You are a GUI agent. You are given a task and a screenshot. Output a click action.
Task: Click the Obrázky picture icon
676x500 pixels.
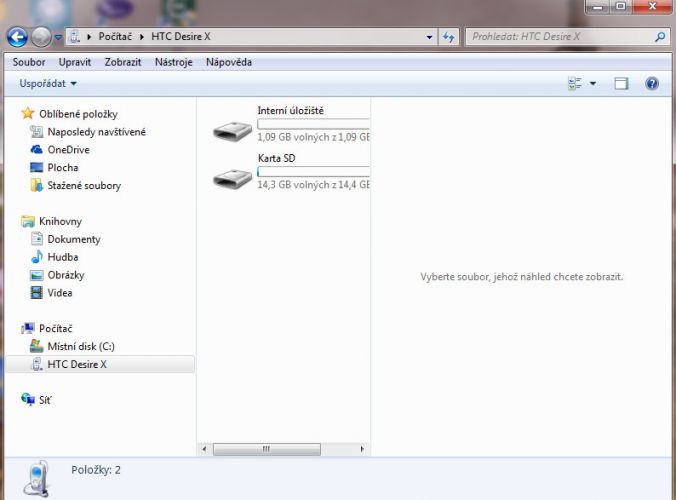tap(37, 275)
